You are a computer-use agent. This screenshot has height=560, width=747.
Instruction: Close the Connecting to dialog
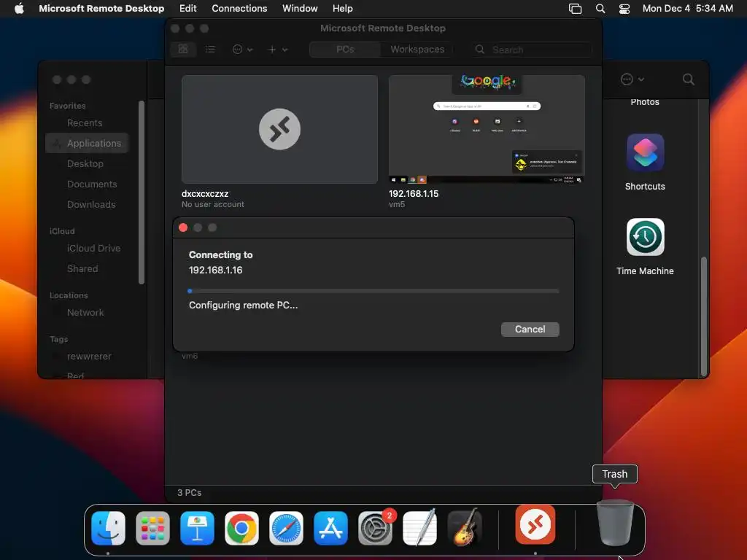point(183,227)
